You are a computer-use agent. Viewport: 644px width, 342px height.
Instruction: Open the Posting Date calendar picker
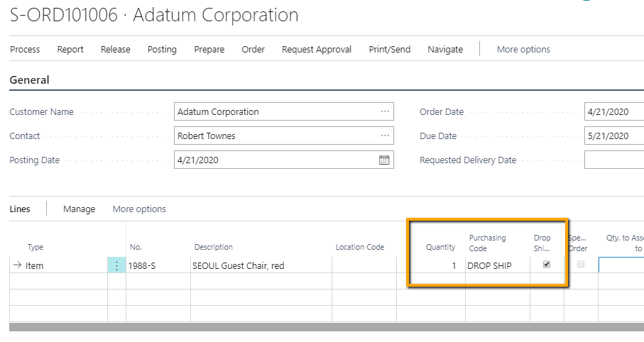click(x=384, y=160)
